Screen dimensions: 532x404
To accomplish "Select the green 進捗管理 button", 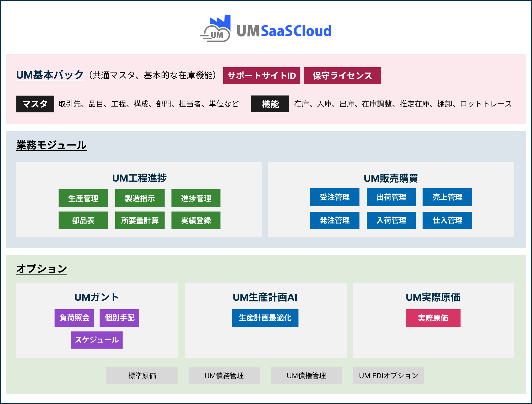I will (196, 198).
